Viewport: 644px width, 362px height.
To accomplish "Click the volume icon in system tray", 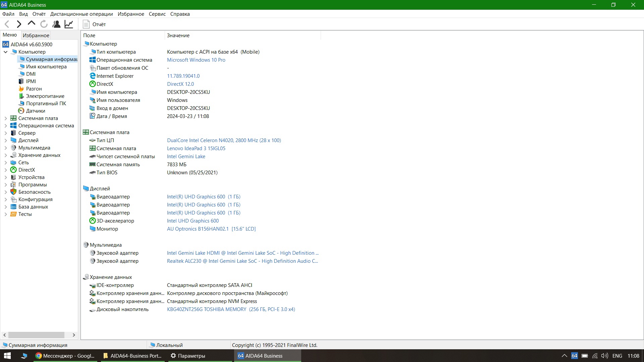I will tap(604, 356).
